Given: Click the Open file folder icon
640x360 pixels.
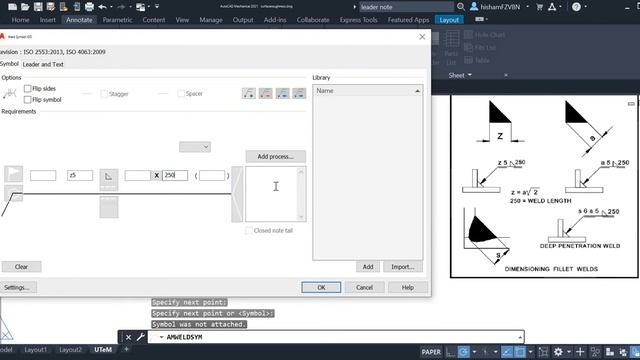Looking at the screenshot, I should point(25,7).
